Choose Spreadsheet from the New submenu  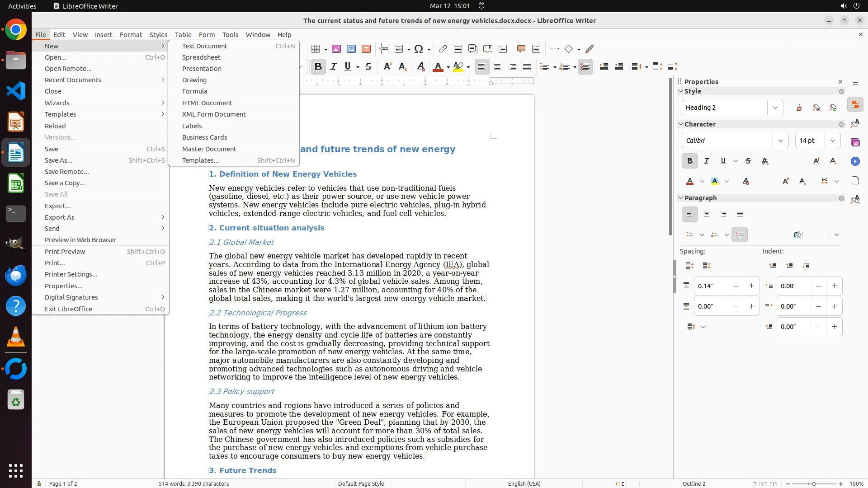201,57
